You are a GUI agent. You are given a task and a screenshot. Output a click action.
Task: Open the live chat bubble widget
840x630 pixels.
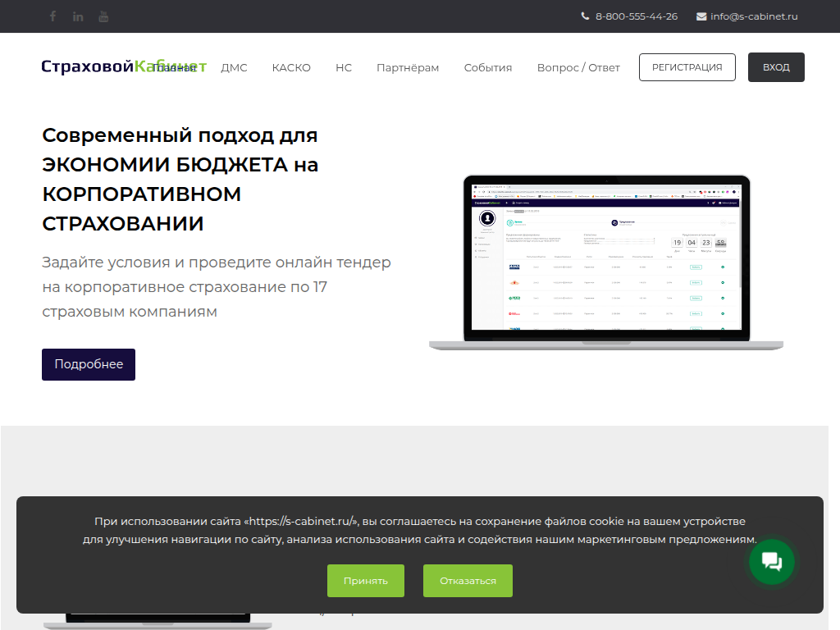(x=772, y=562)
